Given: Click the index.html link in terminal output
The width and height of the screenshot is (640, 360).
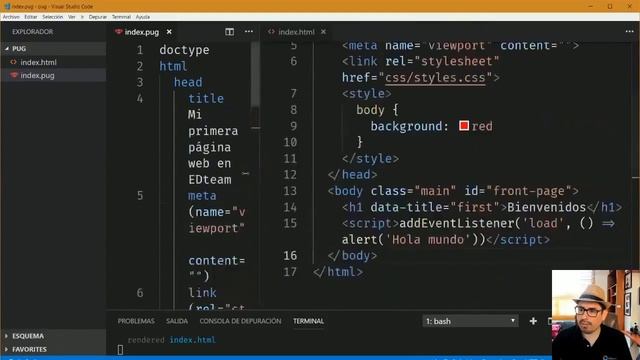Looking at the screenshot, I should pyautogui.click(x=192, y=340).
